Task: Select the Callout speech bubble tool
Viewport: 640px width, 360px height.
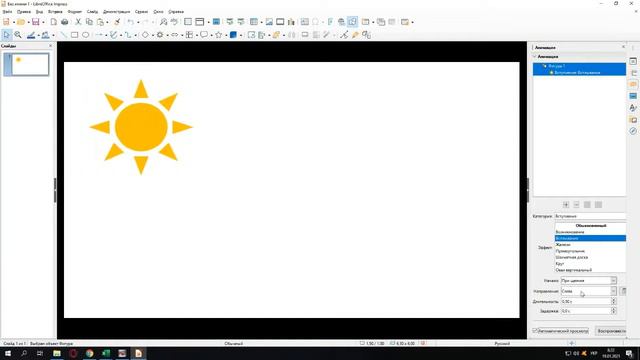Action: (204, 35)
